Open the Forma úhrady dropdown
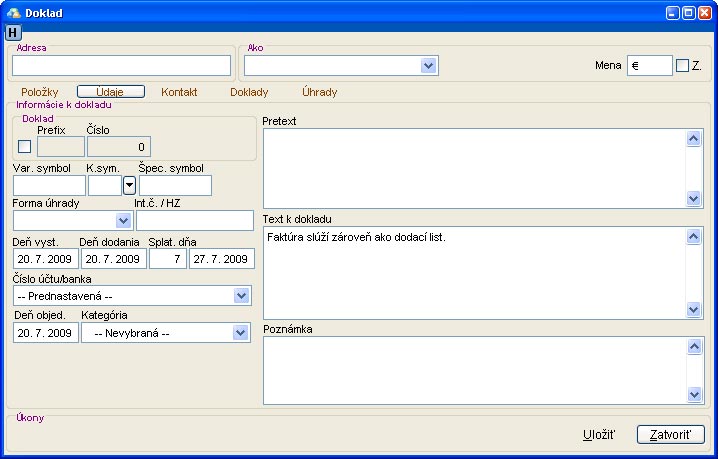The image size is (718, 459). (x=124, y=221)
